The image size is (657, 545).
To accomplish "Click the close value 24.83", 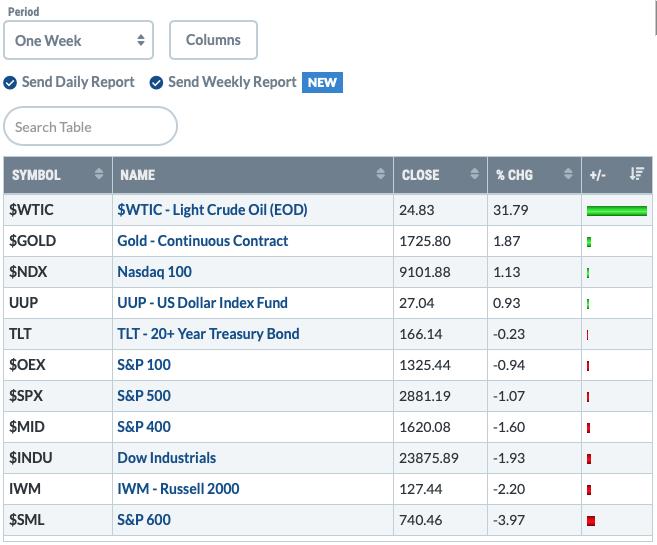I will point(416,210).
